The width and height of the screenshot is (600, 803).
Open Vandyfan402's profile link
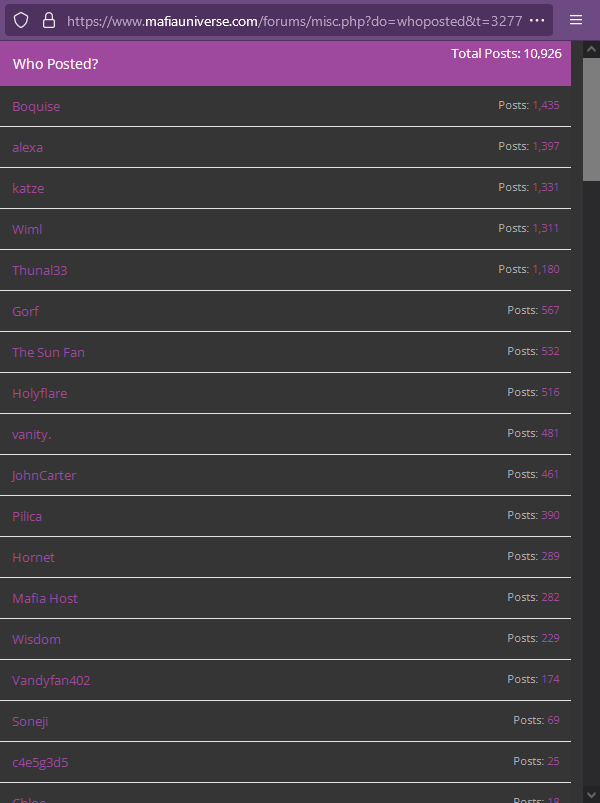pos(51,680)
